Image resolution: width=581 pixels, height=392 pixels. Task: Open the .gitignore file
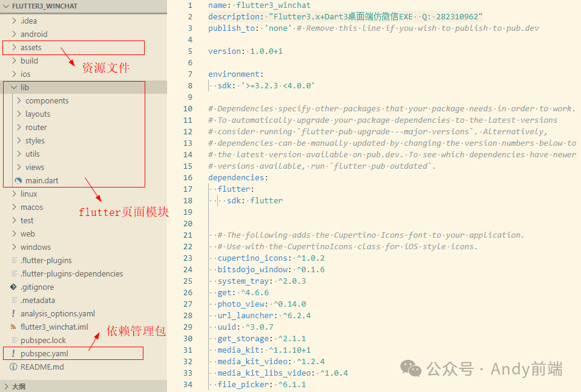click(x=37, y=287)
